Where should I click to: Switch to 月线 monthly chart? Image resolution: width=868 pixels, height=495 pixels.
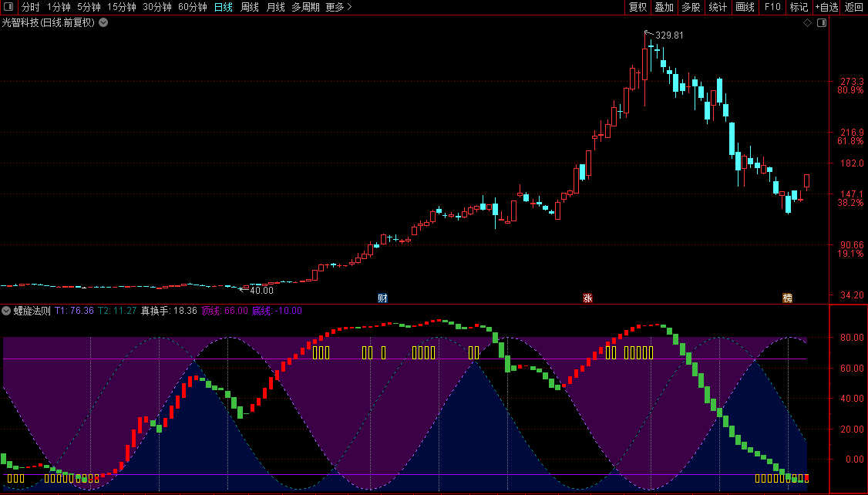[276, 7]
